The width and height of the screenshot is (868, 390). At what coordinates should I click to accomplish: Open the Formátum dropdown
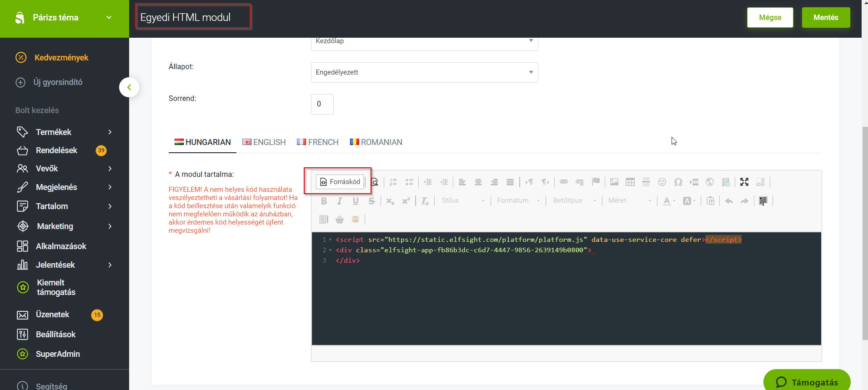tap(518, 201)
